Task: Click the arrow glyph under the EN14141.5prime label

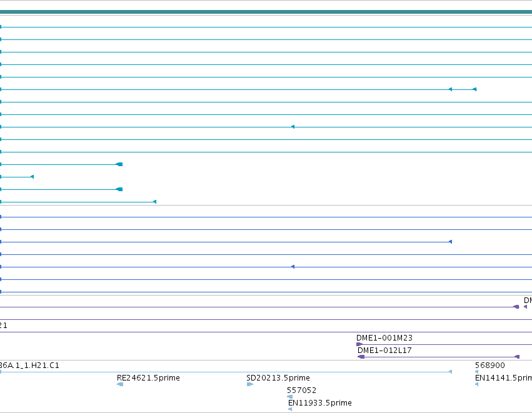Action: click(477, 384)
